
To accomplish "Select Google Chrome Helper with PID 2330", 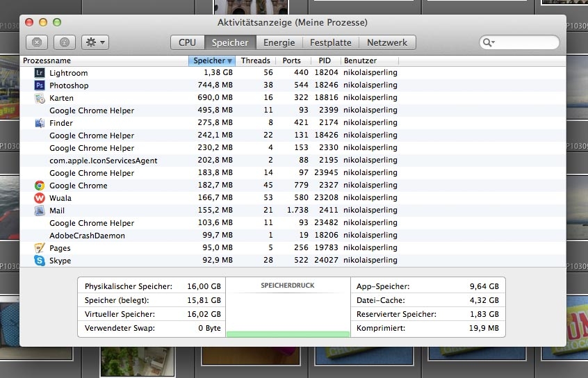I will (92, 148).
